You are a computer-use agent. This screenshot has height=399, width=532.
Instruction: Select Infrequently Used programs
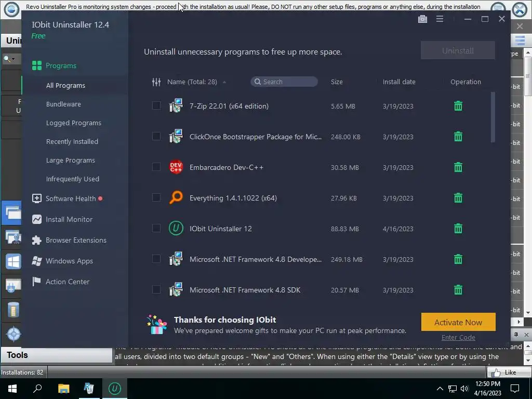(x=73, y=179)
